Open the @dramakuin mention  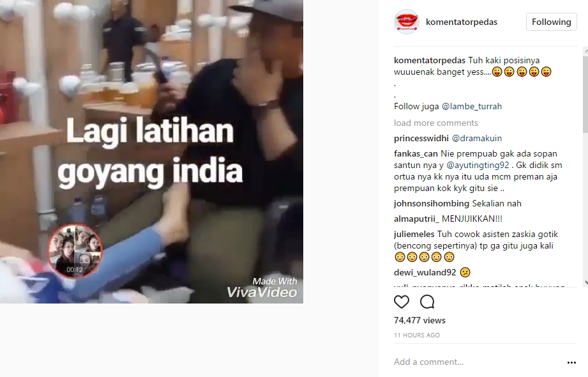tap(477, 138)
